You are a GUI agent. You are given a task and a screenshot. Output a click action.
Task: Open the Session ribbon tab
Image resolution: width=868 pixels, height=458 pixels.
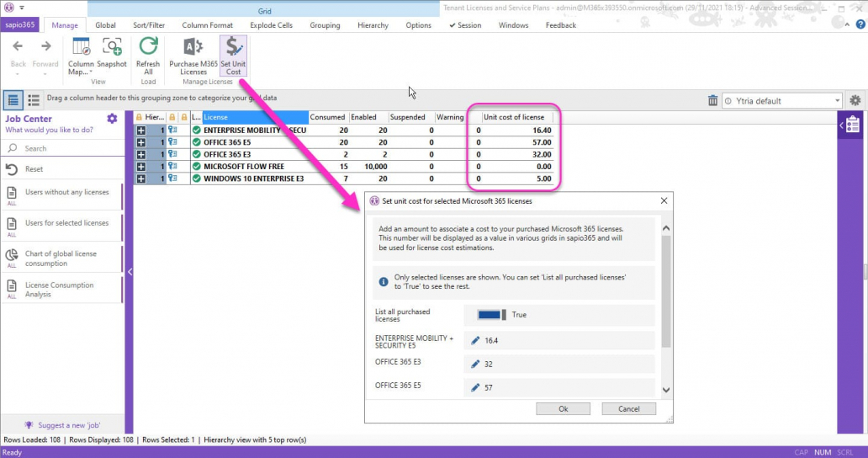point(465,25)
